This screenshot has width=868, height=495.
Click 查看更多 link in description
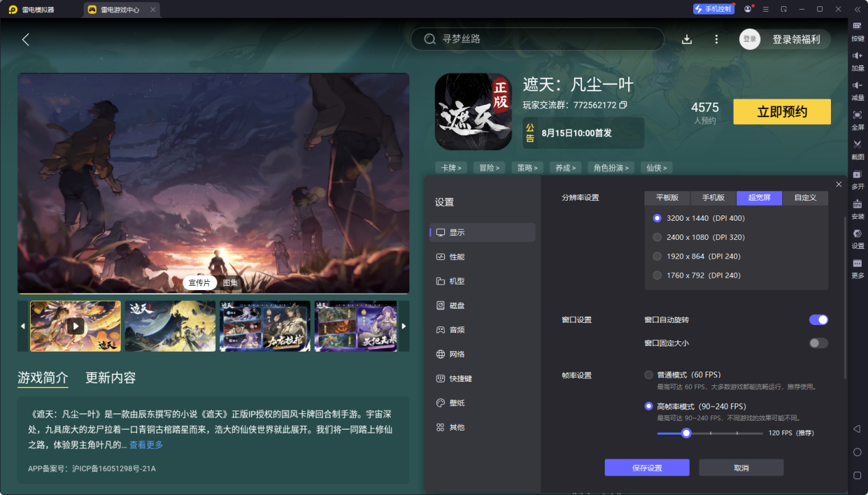coord(146,445)
